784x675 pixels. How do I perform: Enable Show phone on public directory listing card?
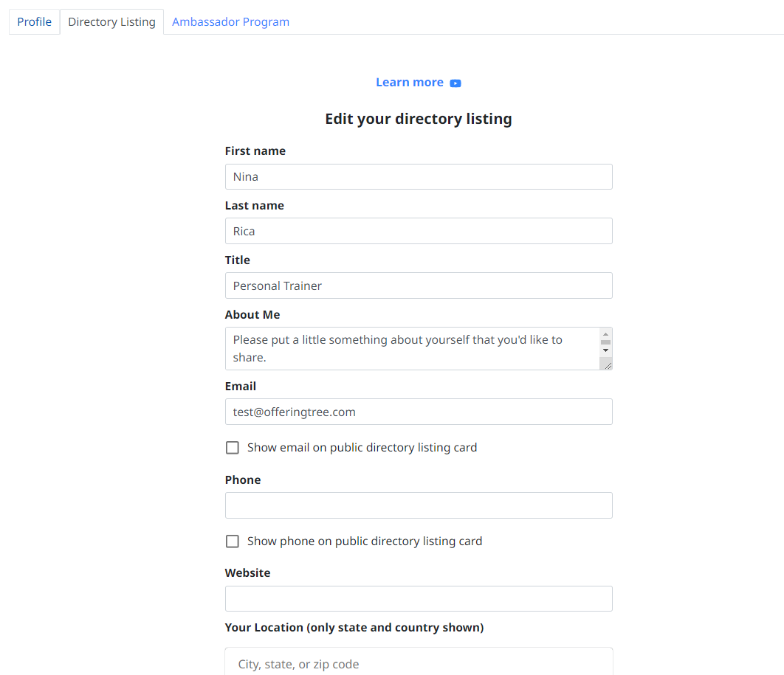[233, 541]
